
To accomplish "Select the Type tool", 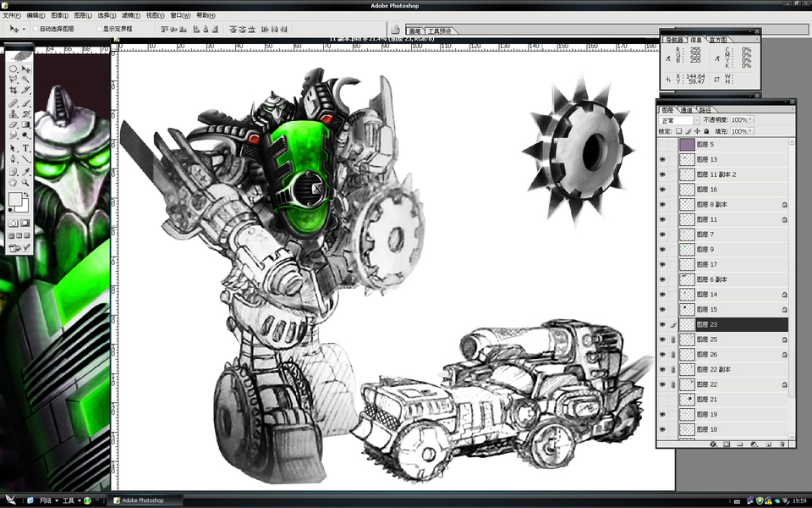I will click(x=25, y=148).
